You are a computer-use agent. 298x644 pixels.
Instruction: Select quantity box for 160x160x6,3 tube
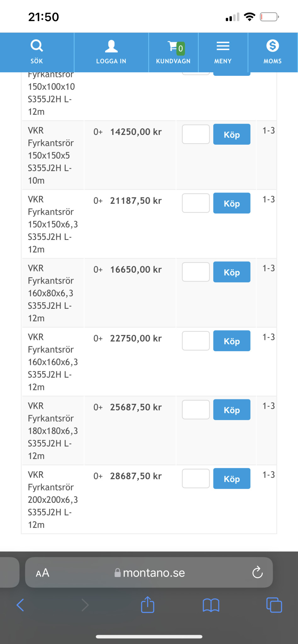(x=196, y=341)
